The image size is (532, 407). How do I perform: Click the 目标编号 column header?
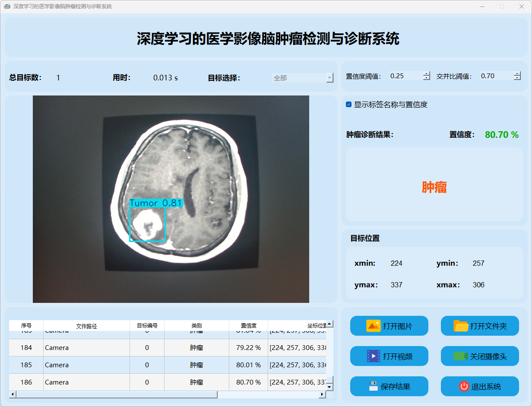click(147, 326)
